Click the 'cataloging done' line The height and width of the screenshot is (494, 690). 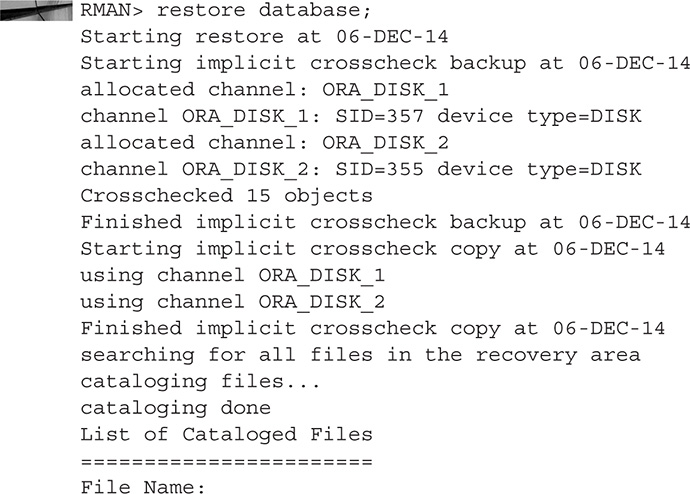point(175,408)
